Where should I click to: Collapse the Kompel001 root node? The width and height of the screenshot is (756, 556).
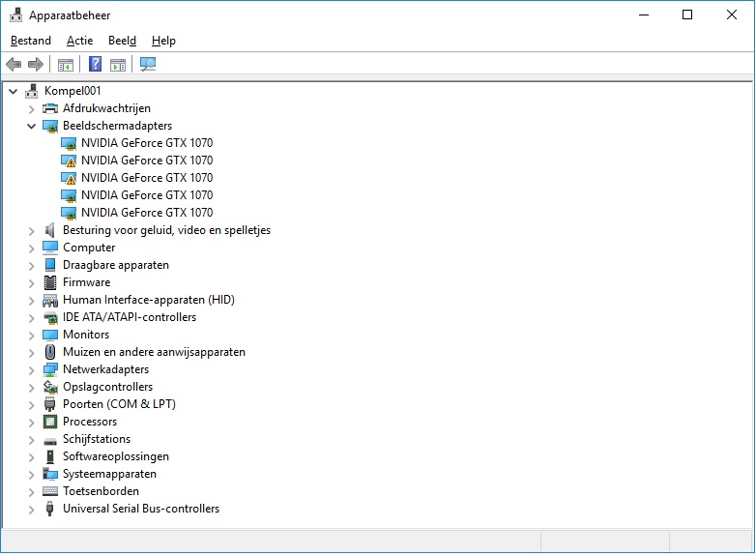pos(13,91)
